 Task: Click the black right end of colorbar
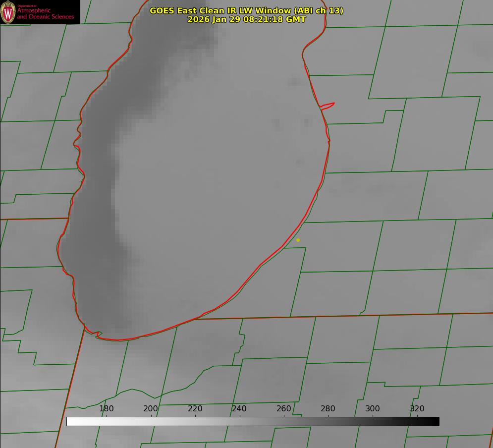click(x=435, y=421)
